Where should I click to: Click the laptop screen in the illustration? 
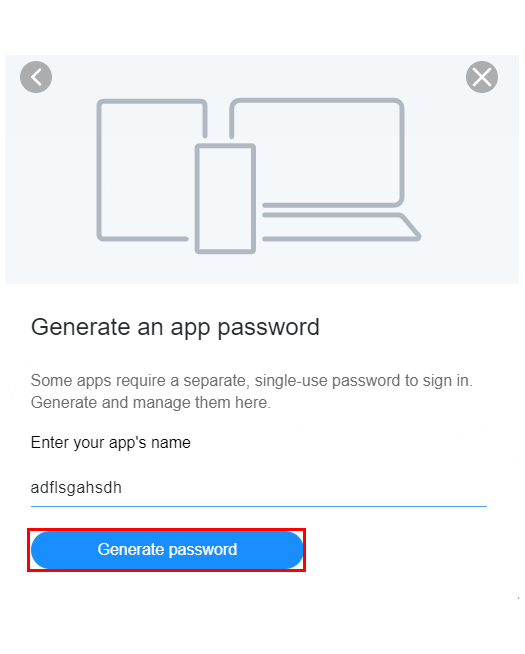pos(317,153)
